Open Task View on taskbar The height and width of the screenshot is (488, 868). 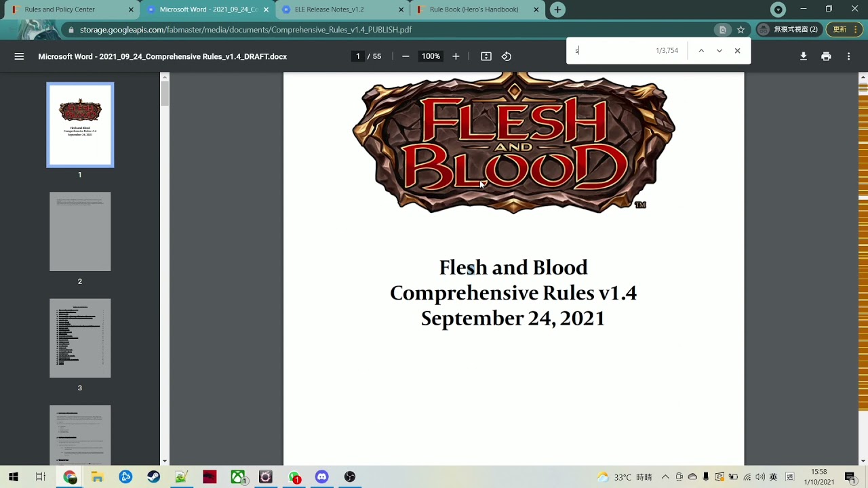40,477
